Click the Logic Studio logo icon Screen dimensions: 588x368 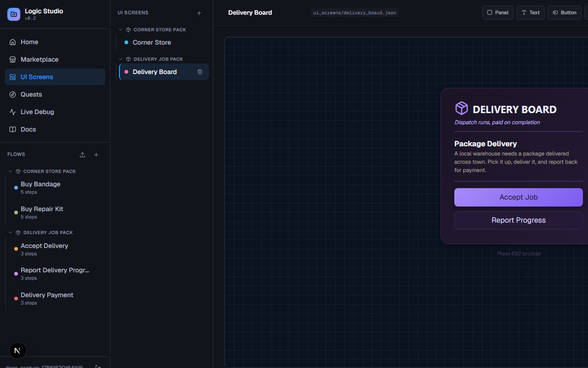pos(14,14)
